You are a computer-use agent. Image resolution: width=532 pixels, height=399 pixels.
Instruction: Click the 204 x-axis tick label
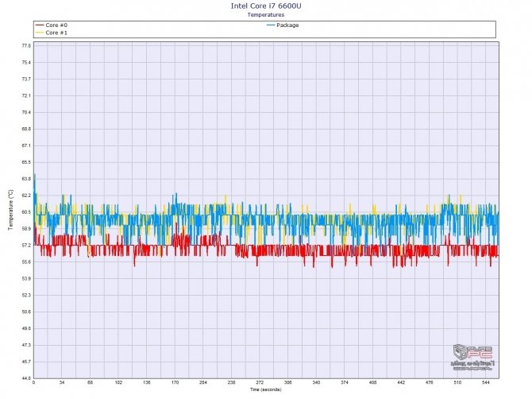pyautogui.click(x=203, y=382)
